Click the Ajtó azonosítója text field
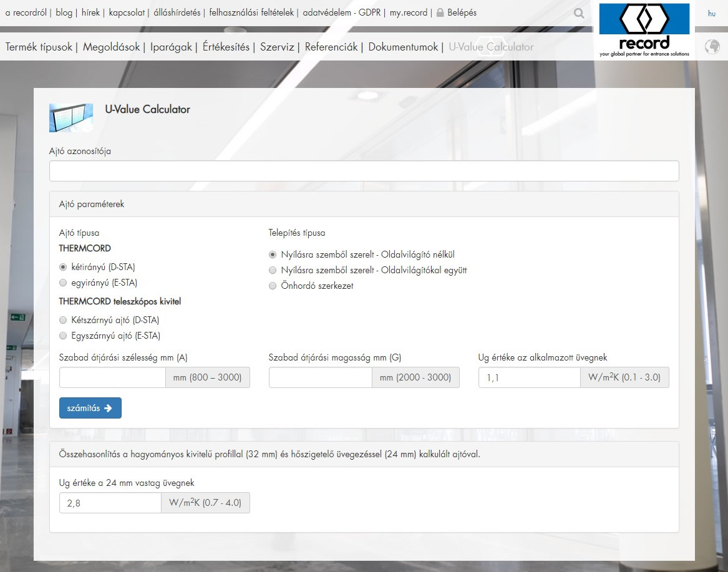Image resolution: width=728 pixels, height=572 pixels. pos(364,171)
